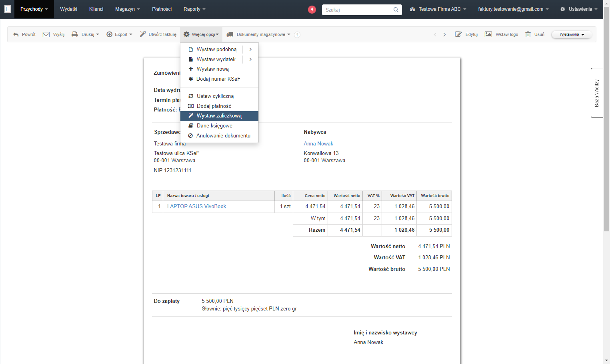The width and height of the screenshot is (610, 364).
Task: Open the help question mark icon
Action: 297,35
